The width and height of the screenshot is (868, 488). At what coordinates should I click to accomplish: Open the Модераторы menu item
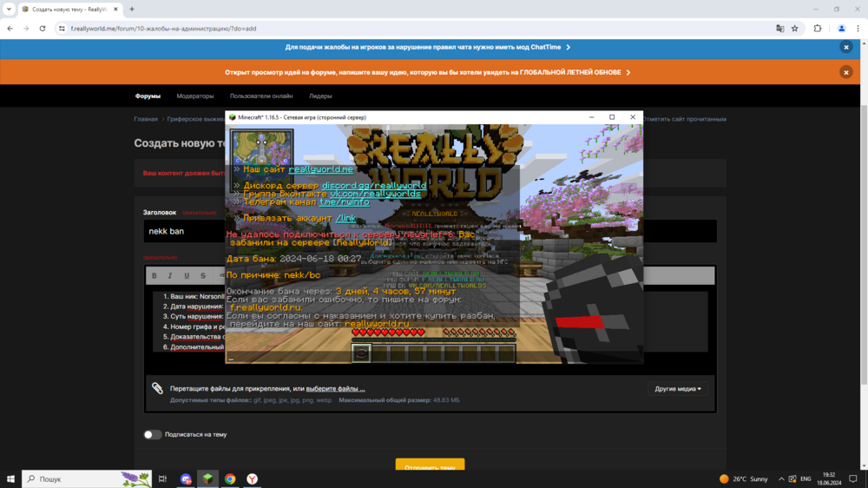pyautogui.click(x=194, y=96)
